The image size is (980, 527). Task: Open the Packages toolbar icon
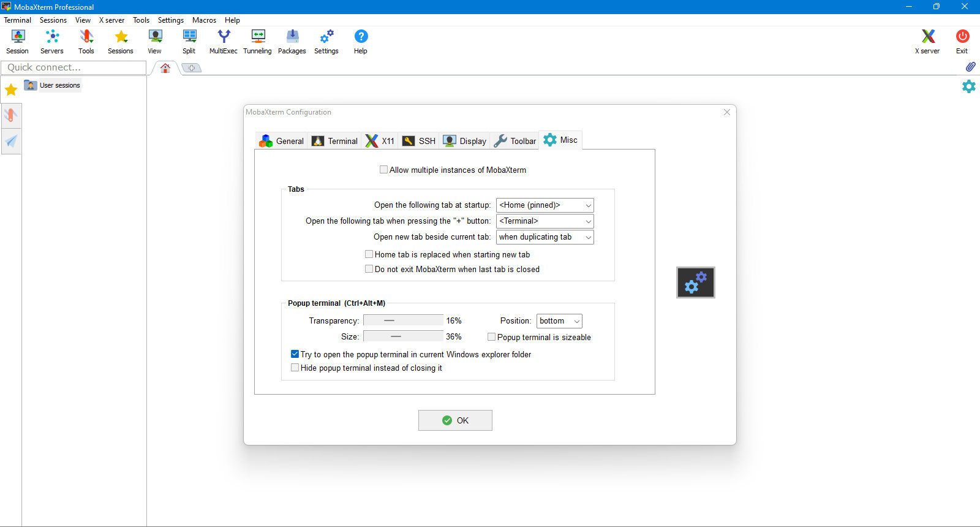tap(292, 42)
